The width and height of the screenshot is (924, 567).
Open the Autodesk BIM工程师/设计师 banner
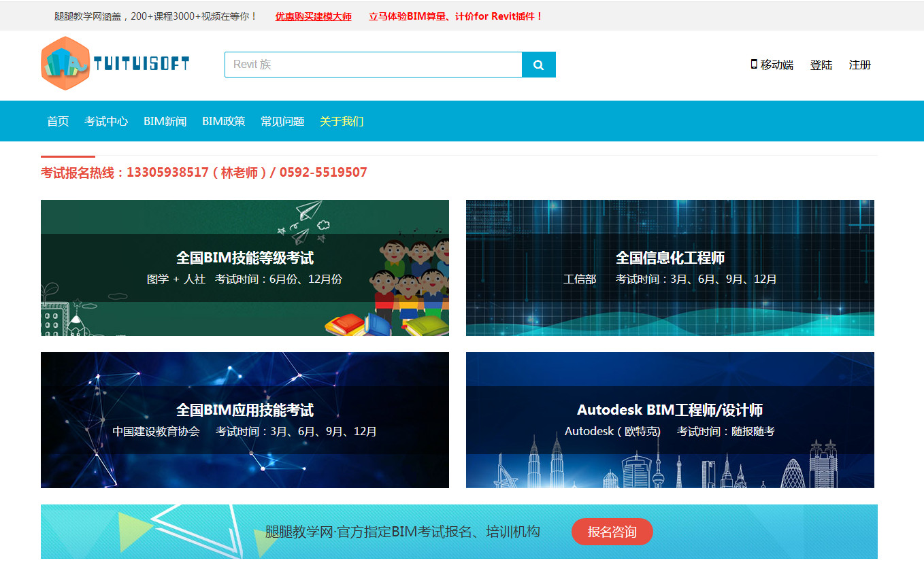[x=670, y=420]
